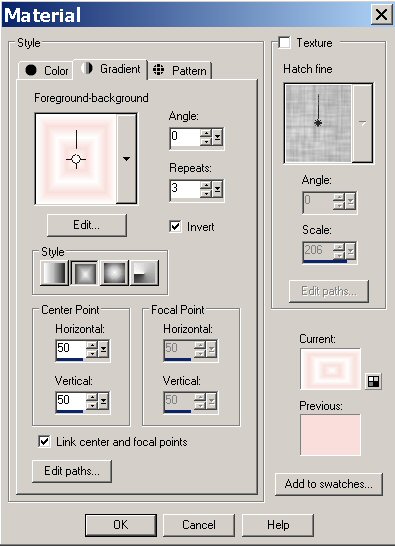Select the Radial gradient style icon
Screen dimensions: 395x546
(x=145, y=273)
